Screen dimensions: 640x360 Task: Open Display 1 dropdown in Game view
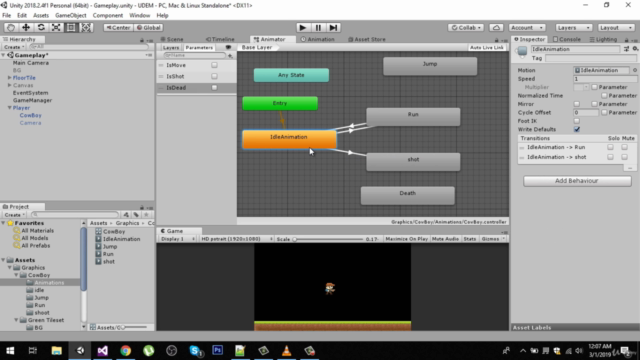tap(177, 239)
